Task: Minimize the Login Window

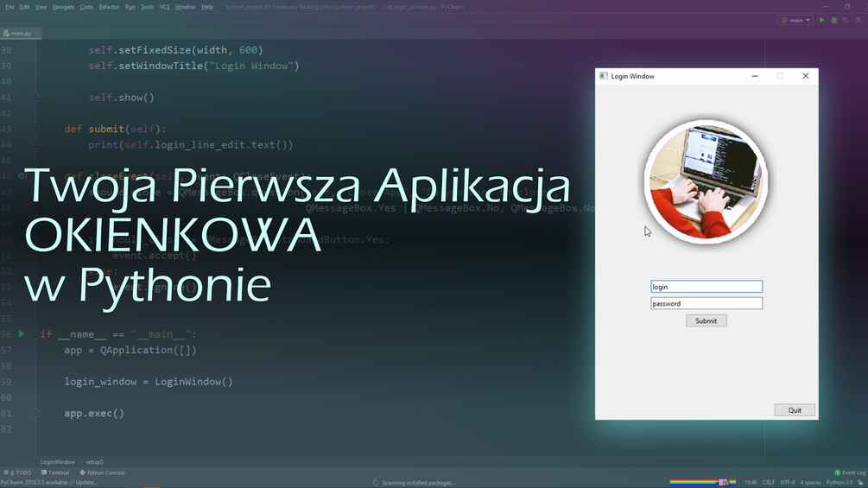Action: tap(755, 76)
